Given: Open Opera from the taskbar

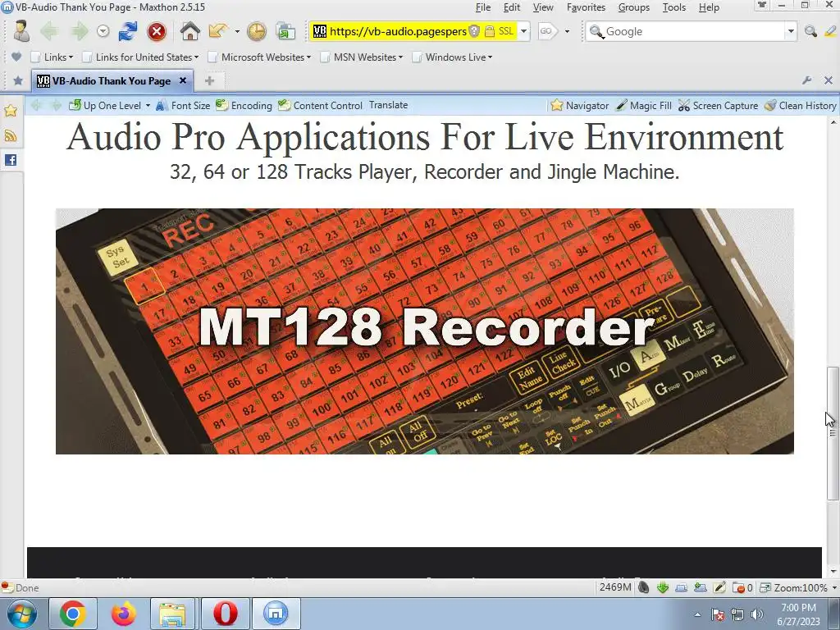Looking at the screenshot, I should pos(225,614).
